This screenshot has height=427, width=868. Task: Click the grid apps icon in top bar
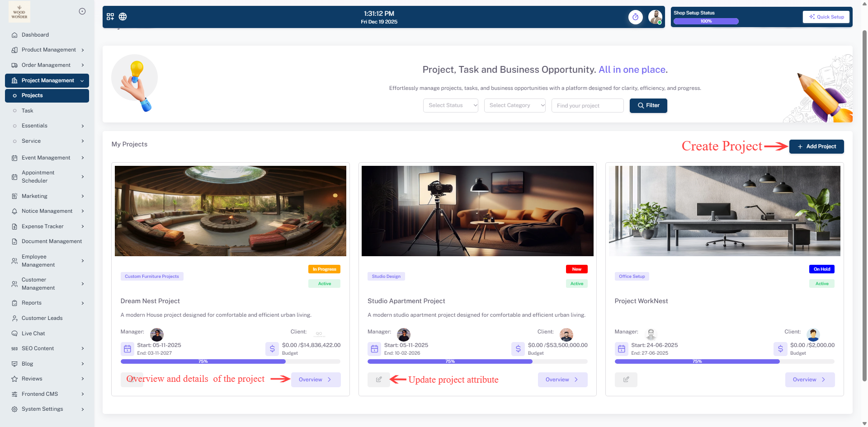110,17
